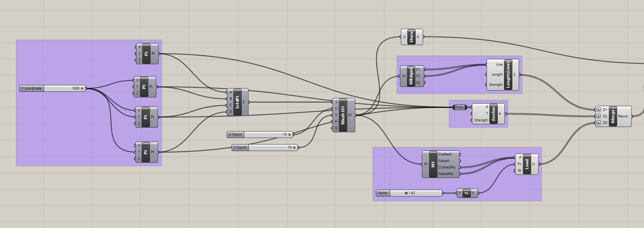This screenshot has height=228, width=644.
Task: Select the Anchor component
Action: (x=493, y=114)
